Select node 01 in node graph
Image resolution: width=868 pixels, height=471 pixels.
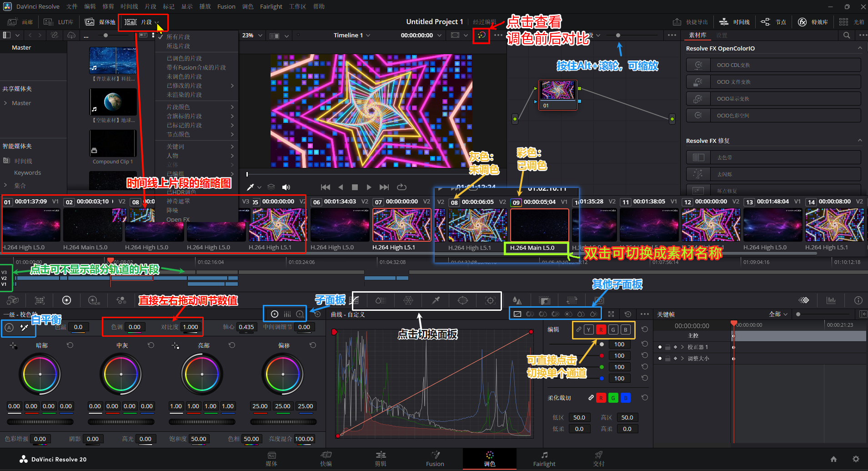tap(557, 95)
